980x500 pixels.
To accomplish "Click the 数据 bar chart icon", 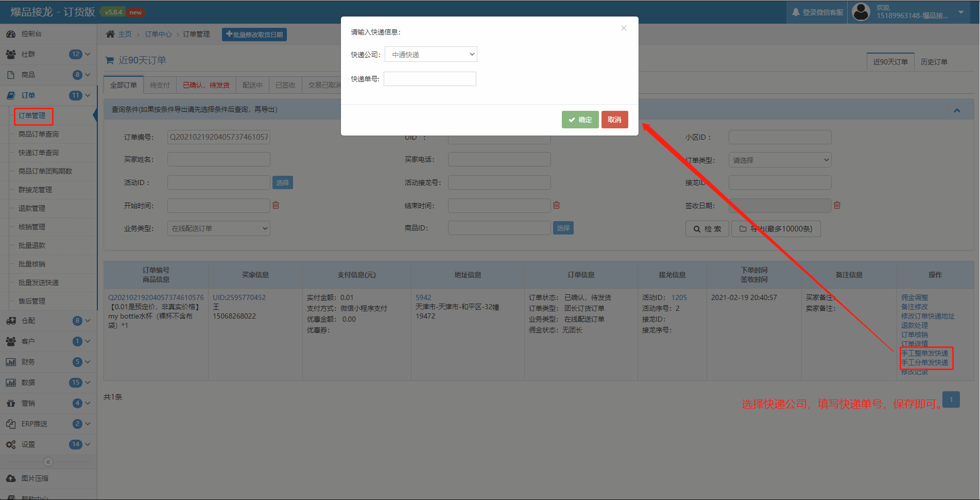I will 11,382.
